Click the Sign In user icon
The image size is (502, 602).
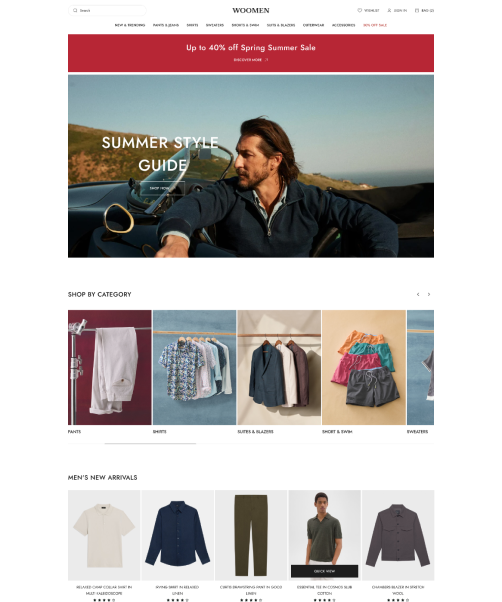pos(389,10)
